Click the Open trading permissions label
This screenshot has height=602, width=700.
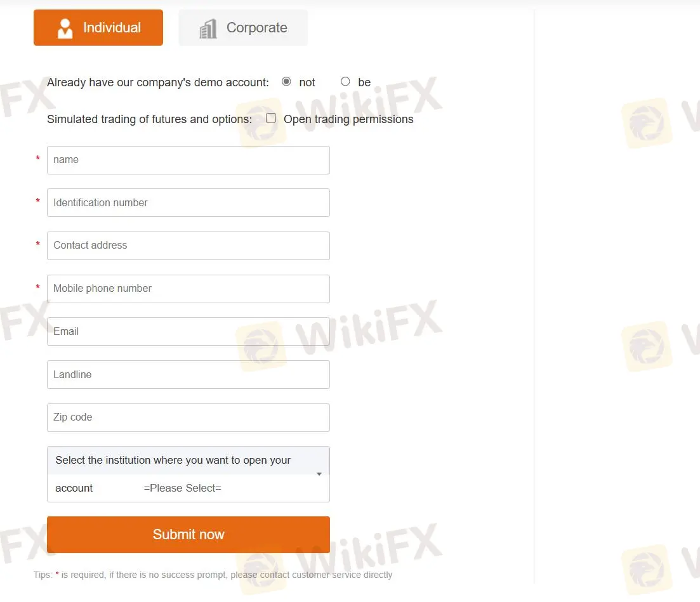348,119
